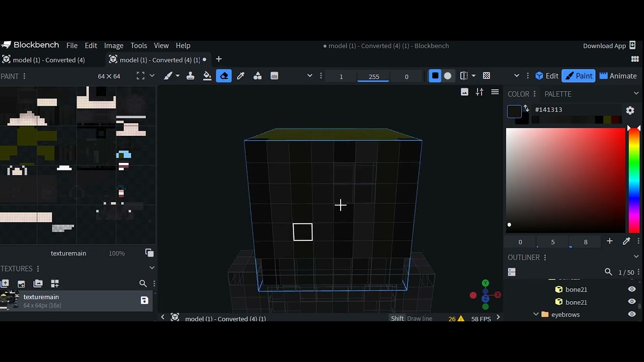Collapse the Color panel

click(636, 94)
